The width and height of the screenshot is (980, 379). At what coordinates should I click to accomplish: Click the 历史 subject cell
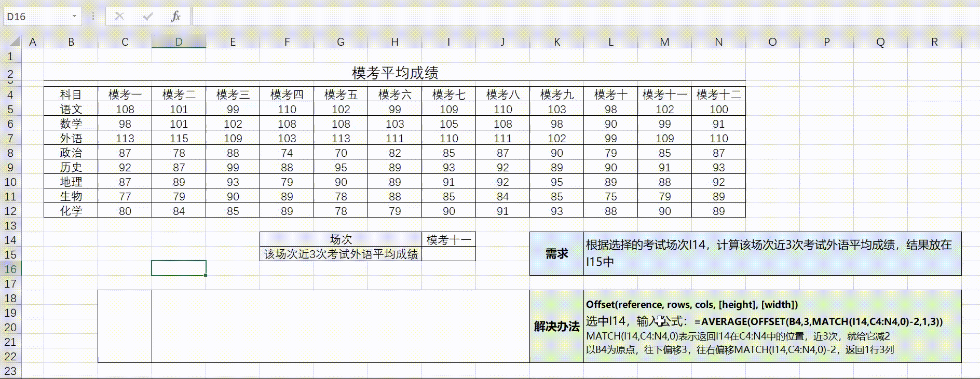pyautogui.click(x=71, y=167)
